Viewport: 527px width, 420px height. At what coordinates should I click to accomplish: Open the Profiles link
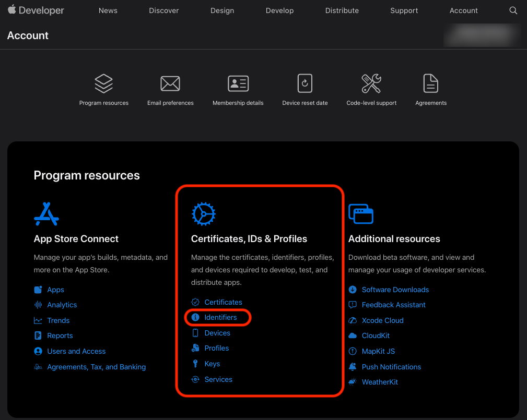217,348
